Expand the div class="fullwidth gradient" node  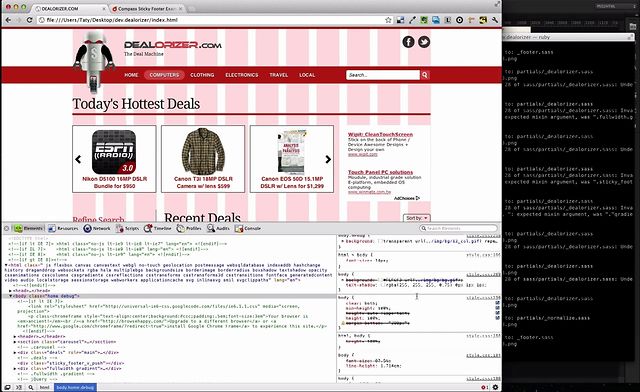pos(15,368)
